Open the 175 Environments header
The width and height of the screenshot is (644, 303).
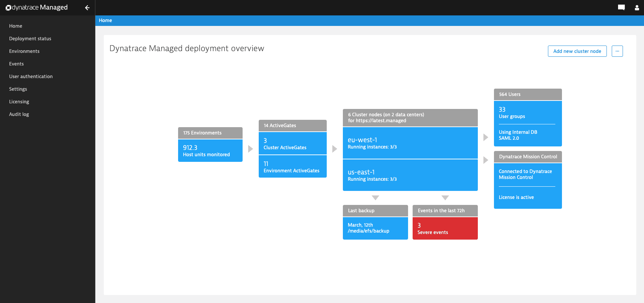click(x=210, y=133)
